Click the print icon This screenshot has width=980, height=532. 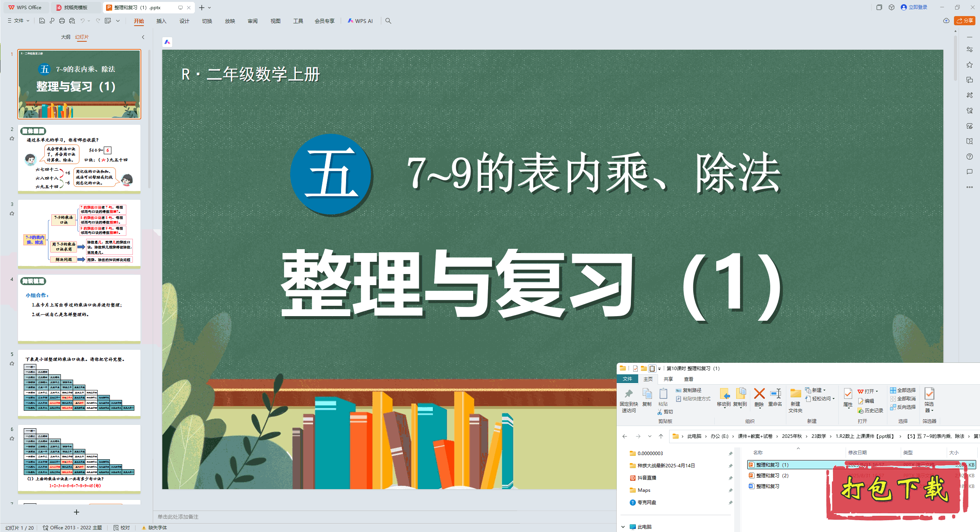(62, 21)
